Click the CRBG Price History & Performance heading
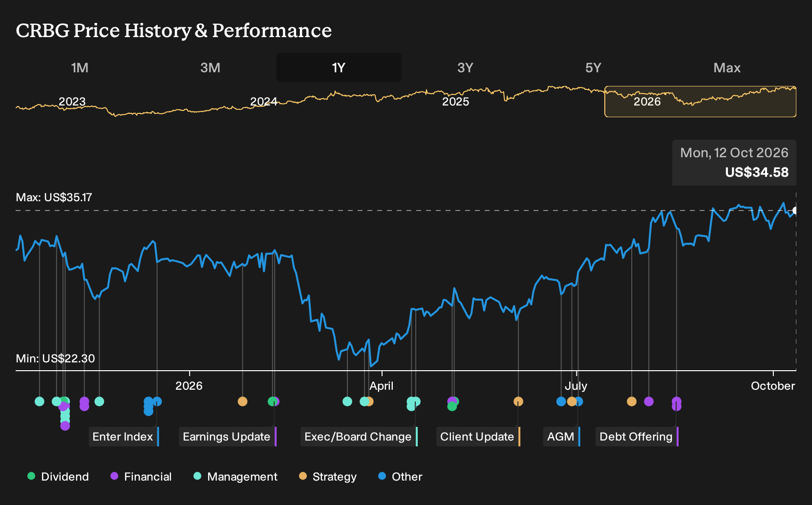Screen dimensions: 812x505 [x=174, y=30]
